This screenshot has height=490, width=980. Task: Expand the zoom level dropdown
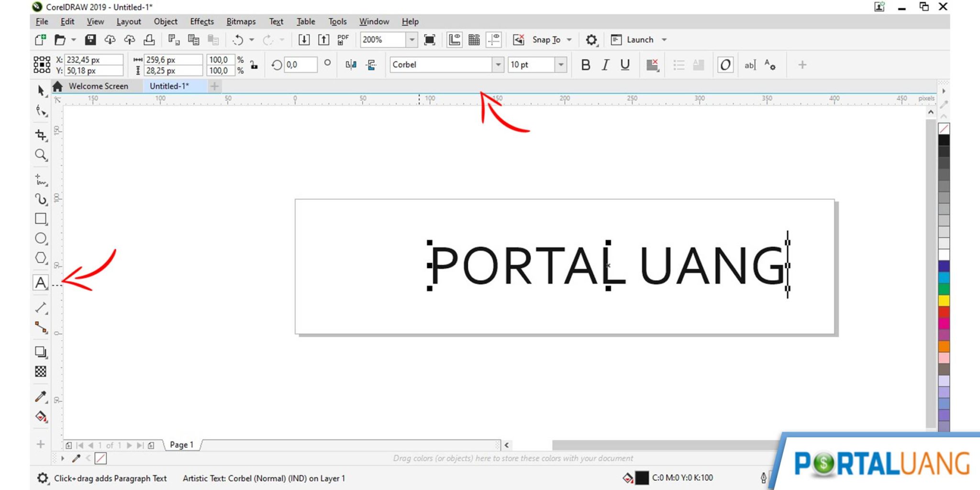412,40
